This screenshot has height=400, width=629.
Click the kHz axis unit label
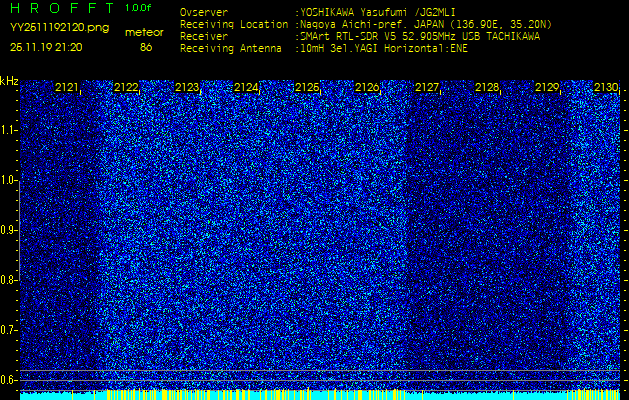pos(9,81)
